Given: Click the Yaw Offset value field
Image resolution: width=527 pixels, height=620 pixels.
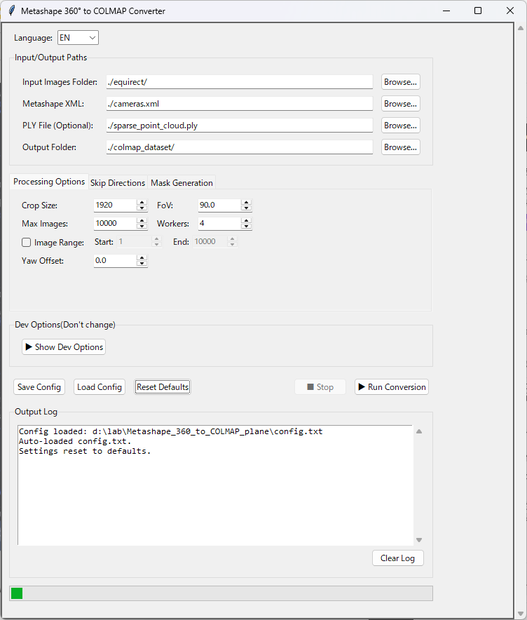Looking at the screenshot, I should tap(115, 260).
